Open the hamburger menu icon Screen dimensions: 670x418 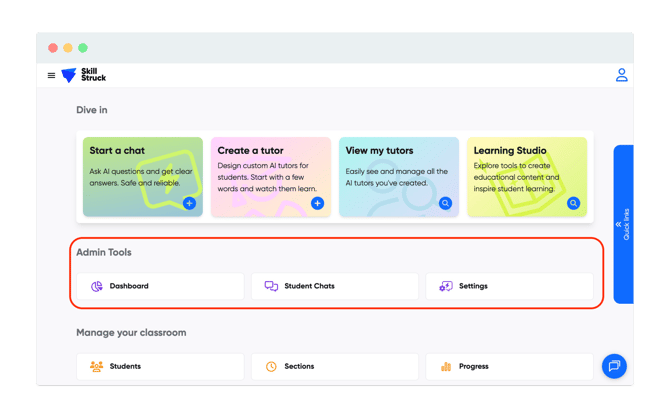(52, 76)
